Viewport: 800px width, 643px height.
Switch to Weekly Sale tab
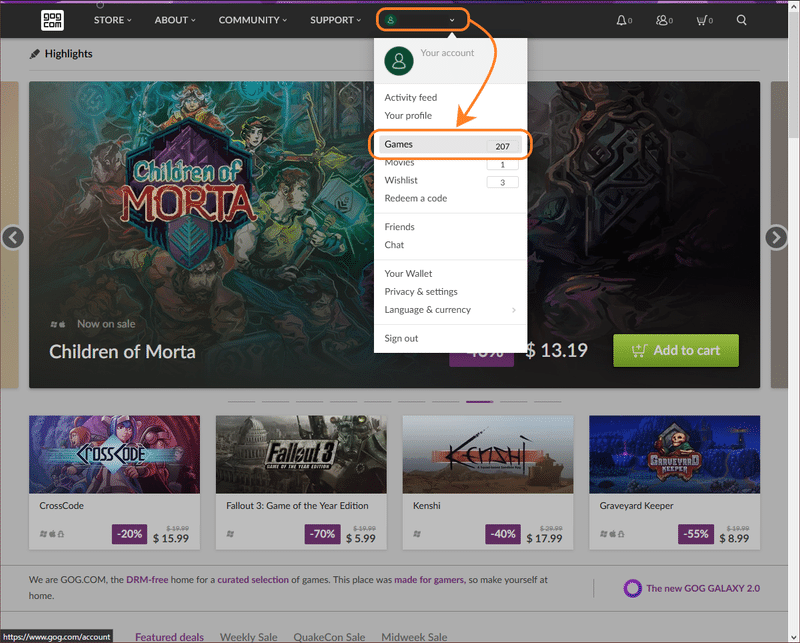coord(248,636)
